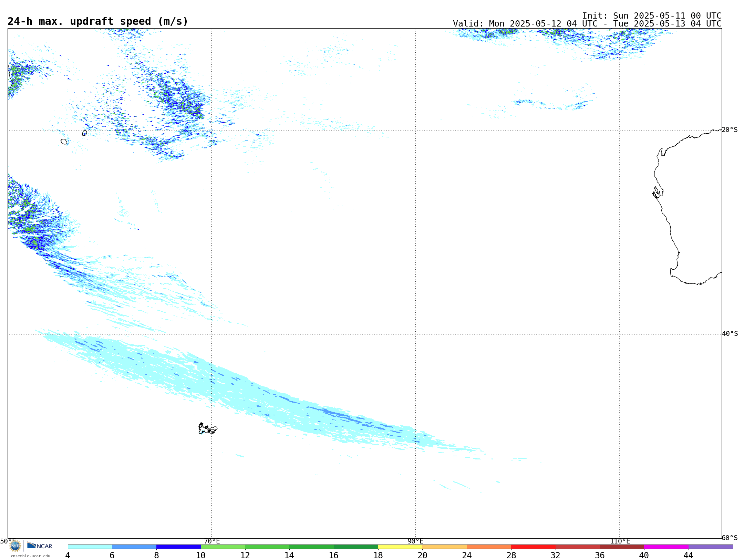This screenshot has height=560, width=744.
Task: Click the Shark Bay inlet on the Australian coast
Action: 658,192
